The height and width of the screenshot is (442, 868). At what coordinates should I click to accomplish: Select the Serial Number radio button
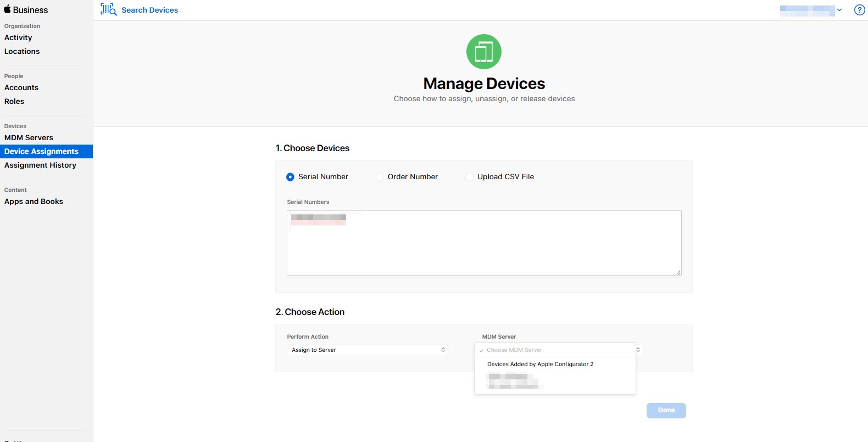tap(290, 177)
